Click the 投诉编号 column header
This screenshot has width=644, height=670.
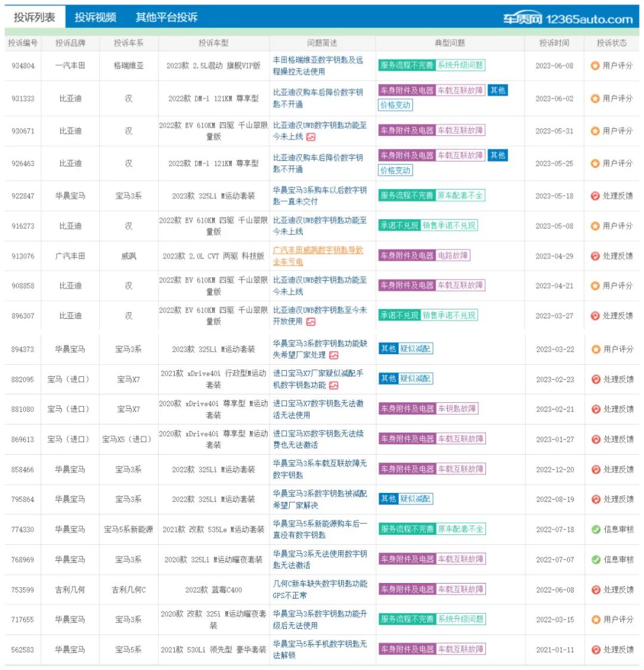click(23, 43)
